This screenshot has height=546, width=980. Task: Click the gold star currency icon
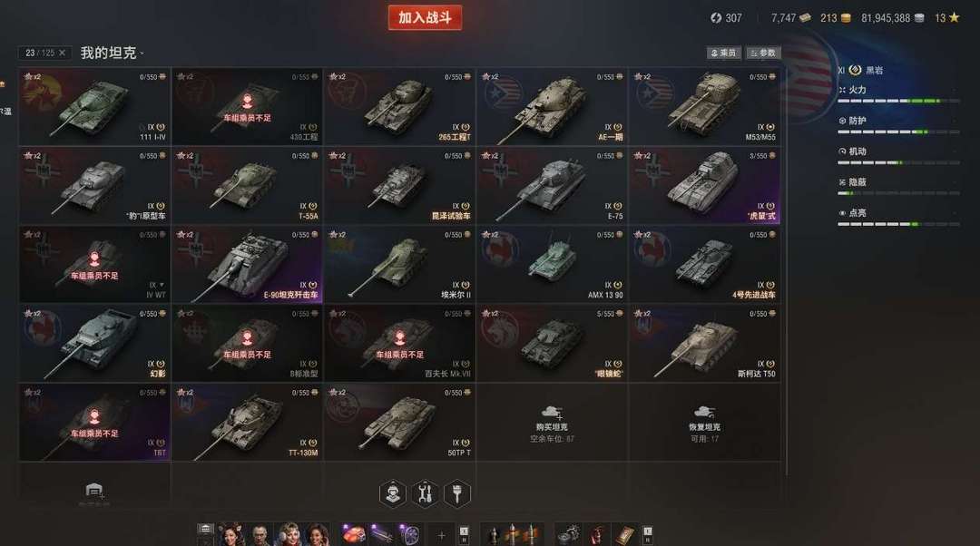click(954, 17)
